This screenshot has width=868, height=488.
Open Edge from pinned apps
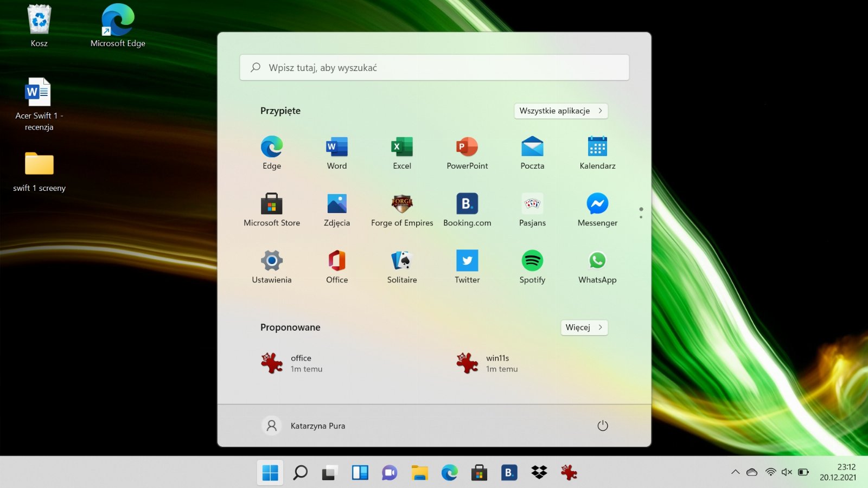point(272,153)
